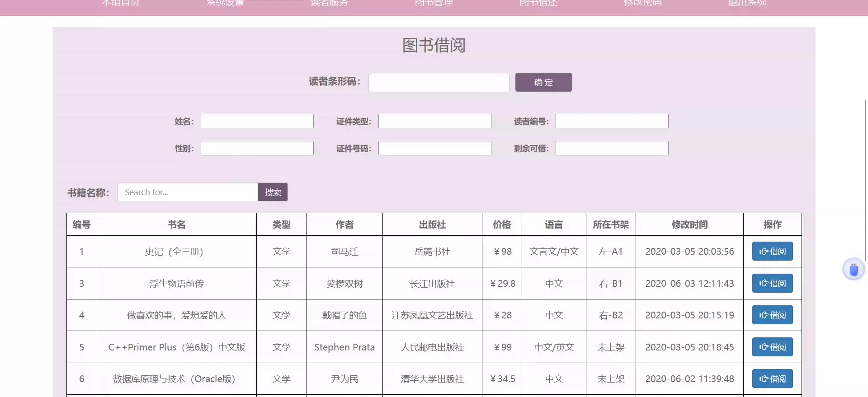Viewport: 868px width, 397px height.
Task: Focus the 读者条形码 input field
Action: 439,83
